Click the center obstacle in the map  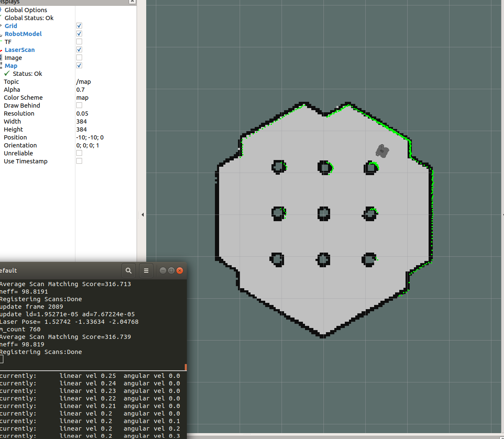pos(323,214)
